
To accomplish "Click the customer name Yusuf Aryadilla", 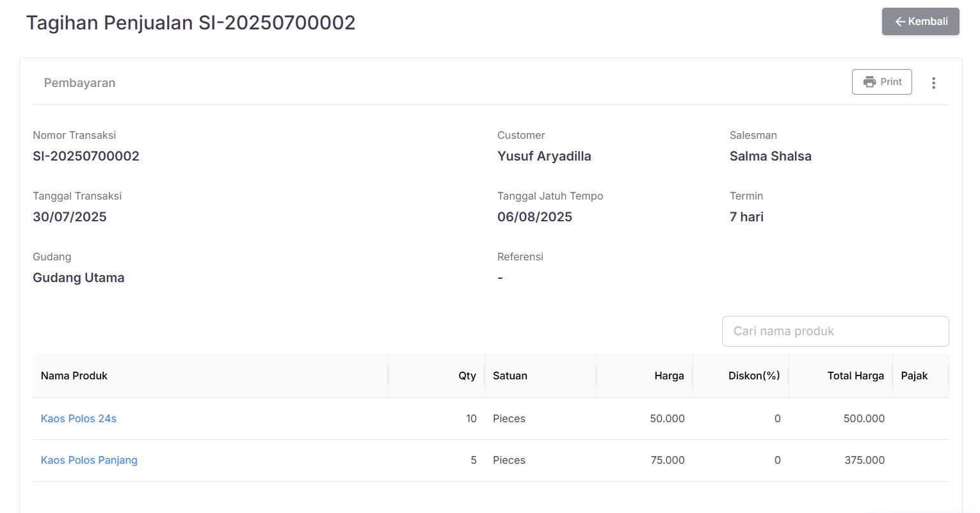I will tap(544, 155).
